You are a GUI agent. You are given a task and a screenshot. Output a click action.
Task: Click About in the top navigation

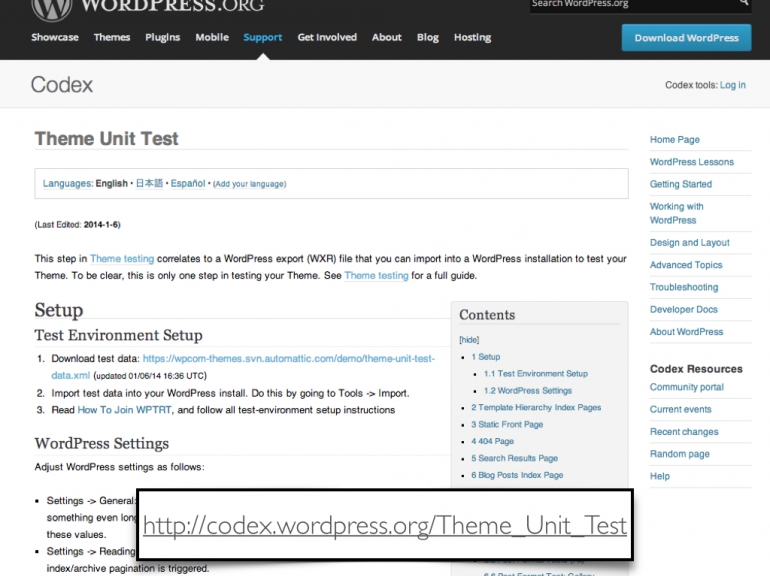click(x=386, y=37)
